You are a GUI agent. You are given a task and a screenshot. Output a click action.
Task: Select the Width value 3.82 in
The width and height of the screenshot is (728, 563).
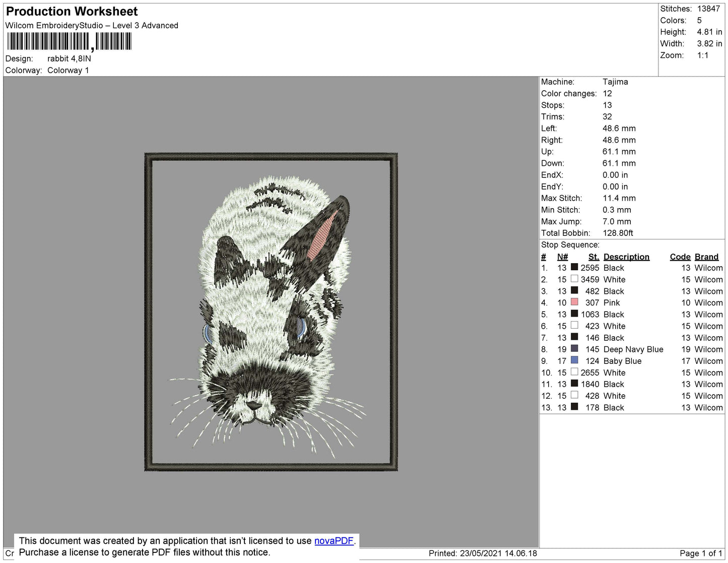tap(709, 43)
